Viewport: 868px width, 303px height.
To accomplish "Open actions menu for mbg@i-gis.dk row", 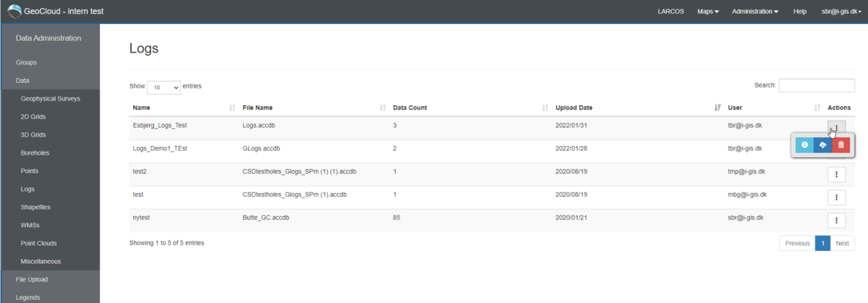I will click(836, 198).
